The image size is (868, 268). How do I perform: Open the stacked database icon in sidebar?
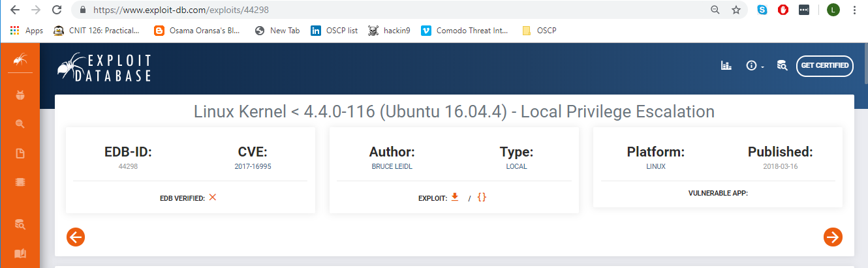pyautogui.click(x=20, y=183)
